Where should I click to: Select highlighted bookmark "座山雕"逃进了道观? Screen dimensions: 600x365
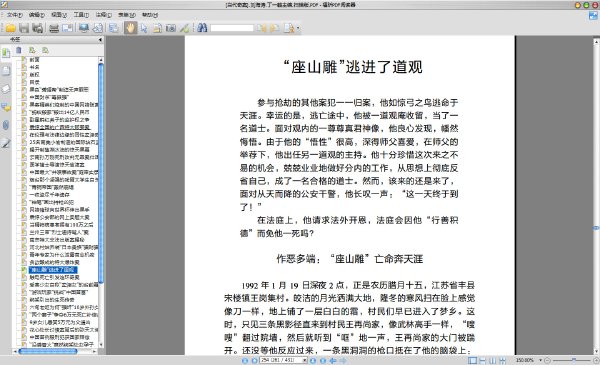pyautogui.click(x=53, y=270)
